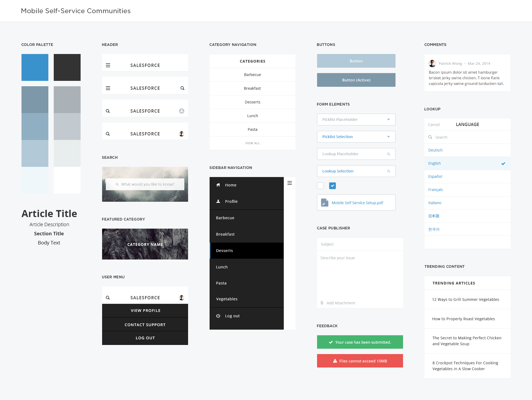Click PDF file attachment icon
The image size is (532, 400).
pos(325,203)
